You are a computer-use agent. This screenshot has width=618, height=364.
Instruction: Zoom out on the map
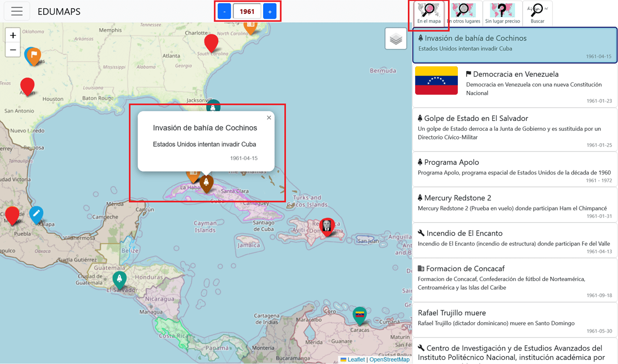(13, 50)
